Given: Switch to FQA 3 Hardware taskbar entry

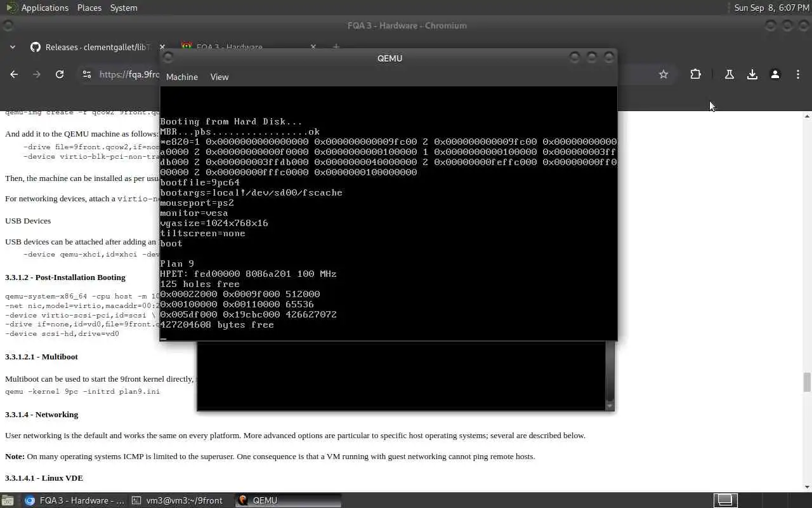Looking at the screenshot, I should (74, 500).
